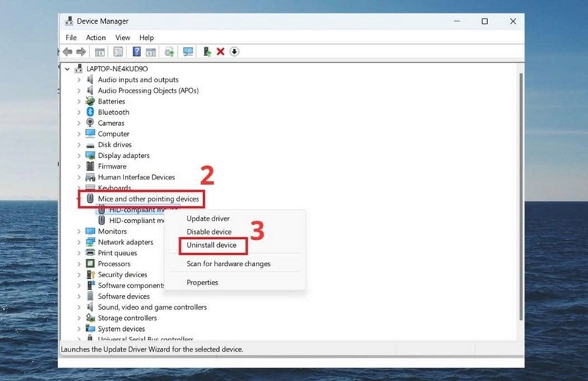This screenshot has height=381, width=588.
Task: Open the File menu
Action: 71,38
